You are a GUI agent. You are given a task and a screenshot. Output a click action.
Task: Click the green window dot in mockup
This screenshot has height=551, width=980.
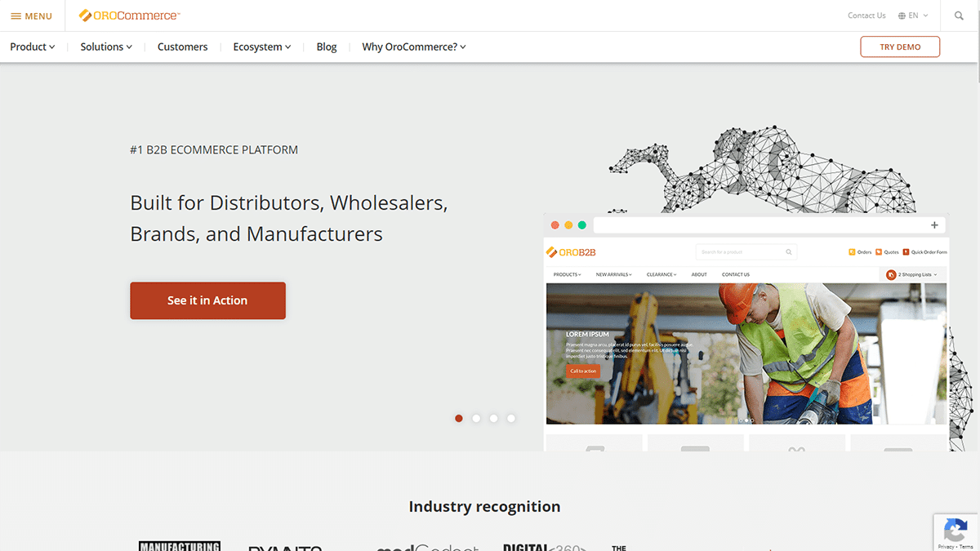click(582, 225)
